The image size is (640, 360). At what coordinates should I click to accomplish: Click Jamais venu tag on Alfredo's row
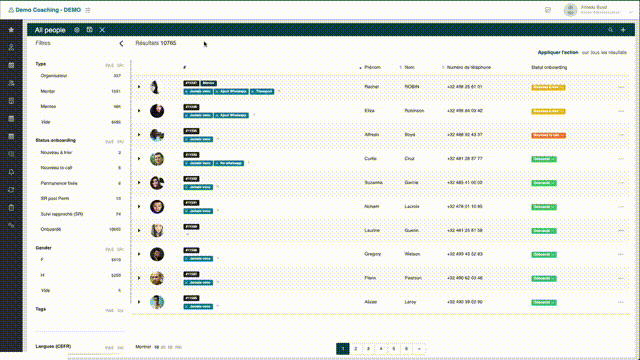[x=198, y=139]
